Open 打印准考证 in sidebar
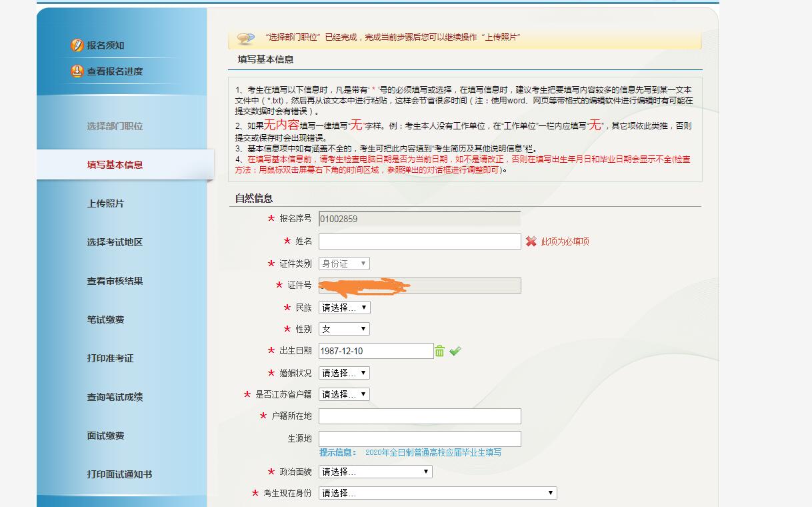Viewport: 812px width, 507px height. pos(110,358)
